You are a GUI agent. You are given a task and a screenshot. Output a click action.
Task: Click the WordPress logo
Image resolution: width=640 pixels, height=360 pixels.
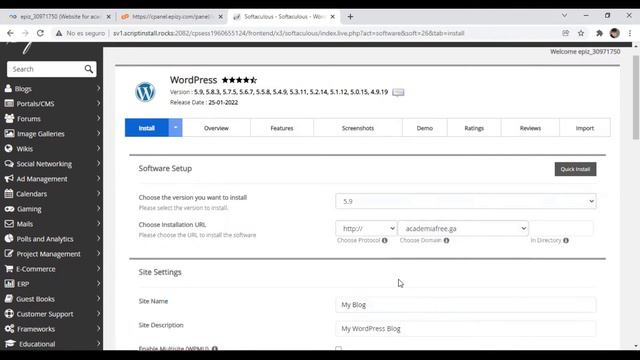tap(145, 92)
